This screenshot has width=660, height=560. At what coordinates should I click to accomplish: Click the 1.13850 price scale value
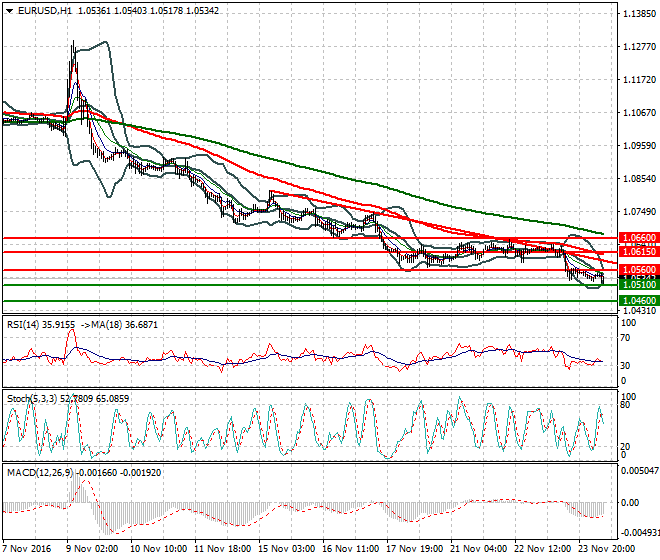click(639, 14)
